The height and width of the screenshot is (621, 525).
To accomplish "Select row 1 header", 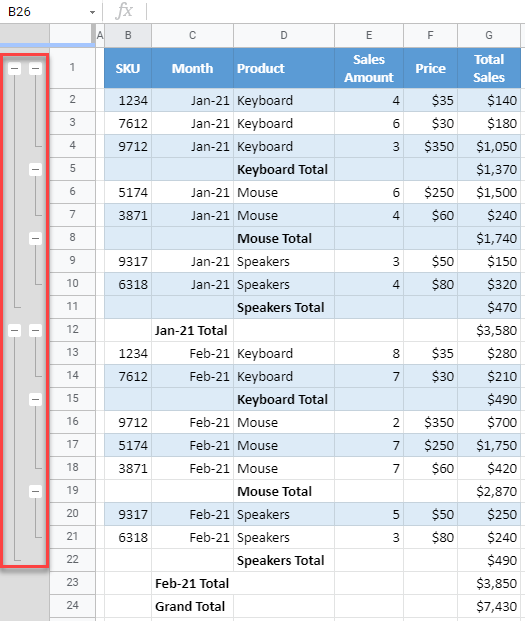I will tap(72, 68).
